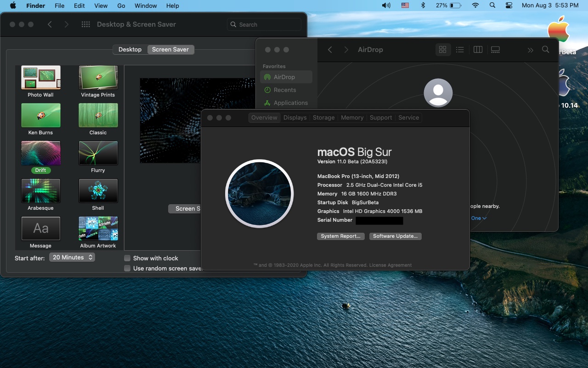Switch to the Screen Saver tab
The width and height of the screenshot is (588, 368).
pyautogui.click(x=170, y=50)
